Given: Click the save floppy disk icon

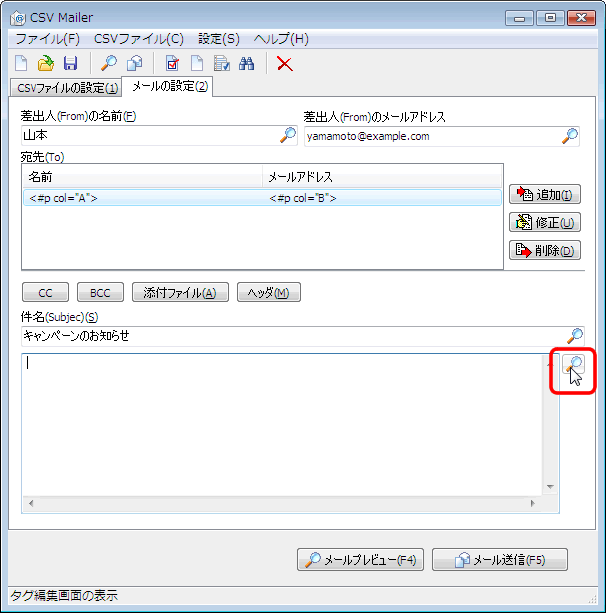Looking at the screenshot, I should pyautogui.click(x=70, y=63).
